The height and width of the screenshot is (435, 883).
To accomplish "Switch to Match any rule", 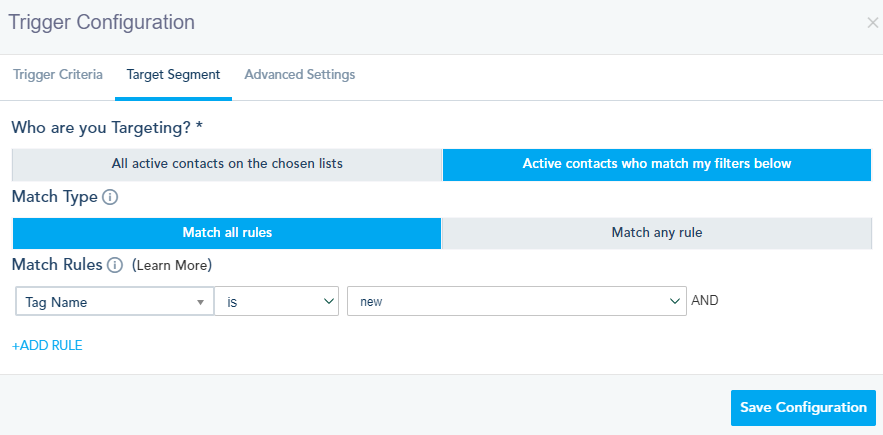I will tap(657, 233).
